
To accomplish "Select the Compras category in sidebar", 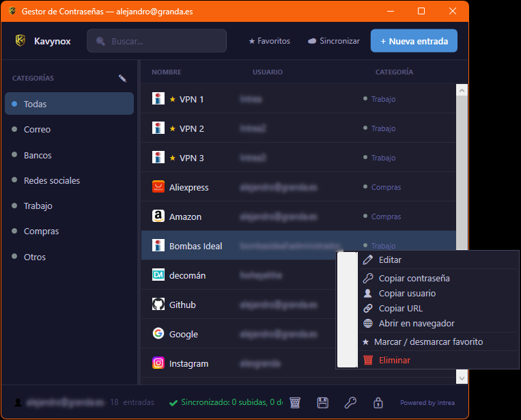I will point(69,231).
